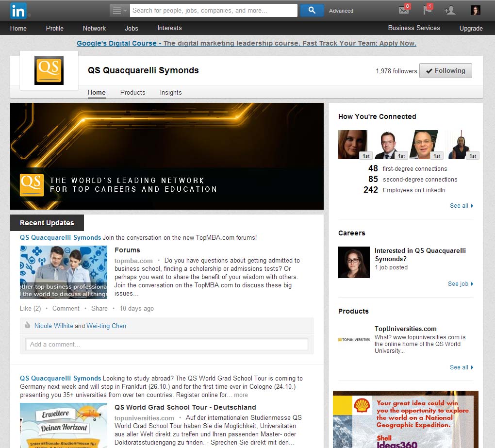This screenshot has width=495, height=448.
Task: Open connection photo of man with glasses in suit
Action: point(388,144)
